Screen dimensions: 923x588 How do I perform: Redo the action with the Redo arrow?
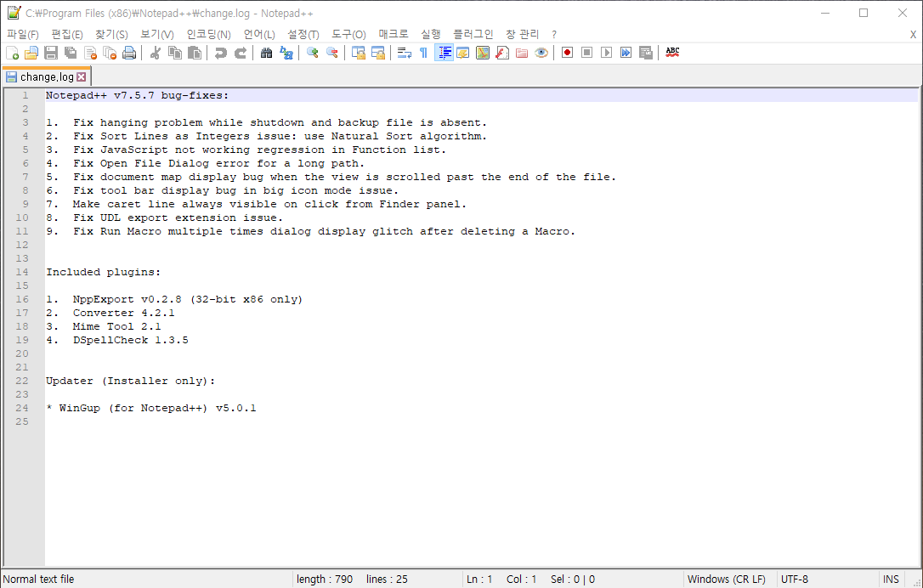click(241, 53)
